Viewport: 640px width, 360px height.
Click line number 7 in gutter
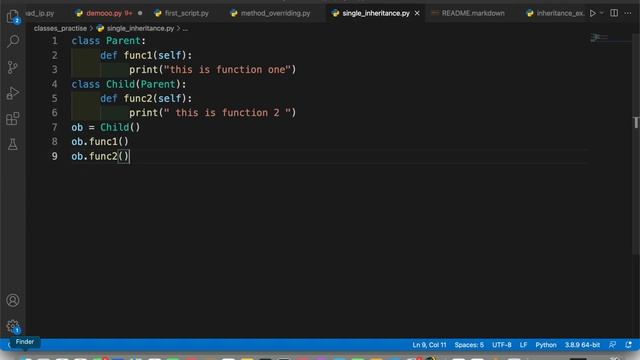(x=54, y=127)
